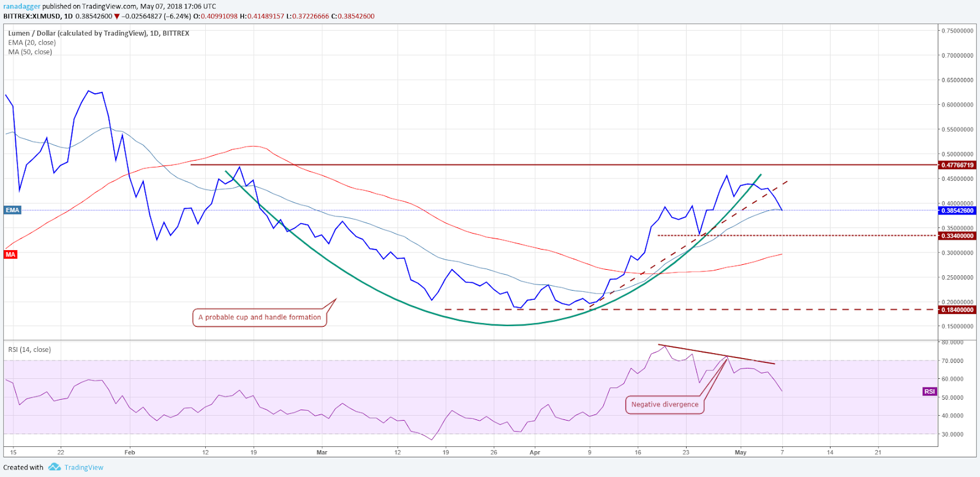The height and width of the screenshot is (477, 980).
Task: Click the Mar label on time axis
Action: (x=322, y=452)
